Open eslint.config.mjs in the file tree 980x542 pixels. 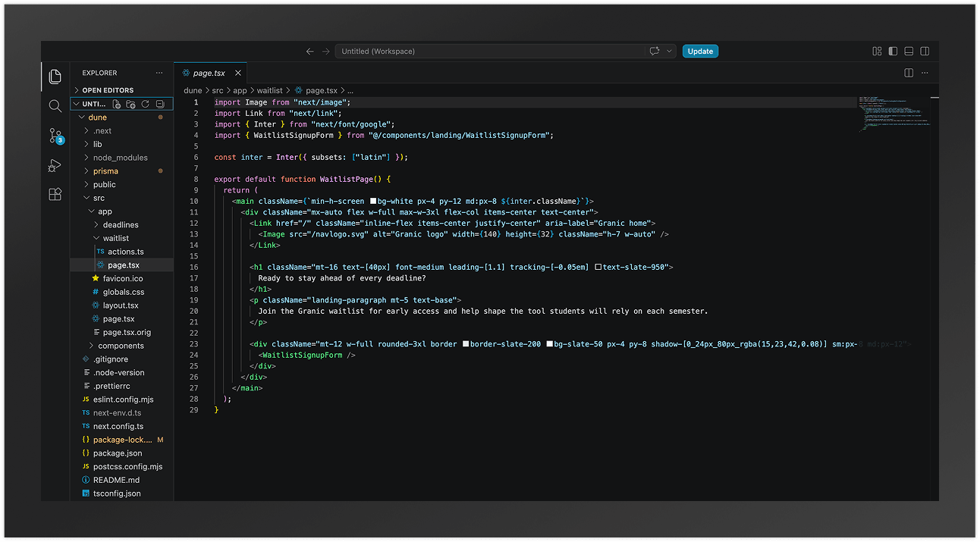point(121,399)
